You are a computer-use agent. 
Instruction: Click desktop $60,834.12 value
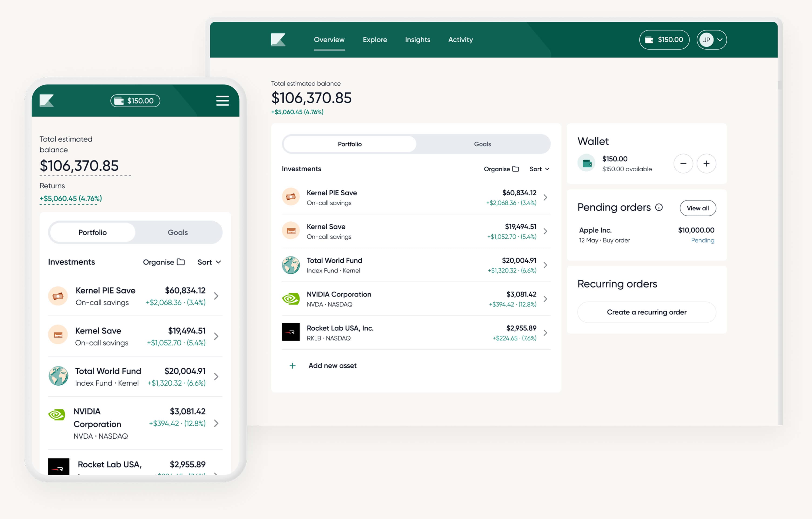519,193
